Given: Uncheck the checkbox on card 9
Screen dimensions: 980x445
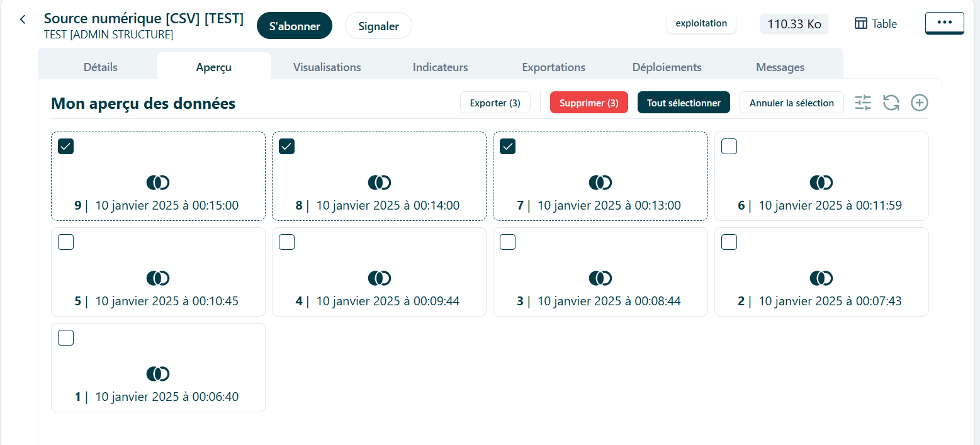Looking at the screenshot, I should [65, 146].
